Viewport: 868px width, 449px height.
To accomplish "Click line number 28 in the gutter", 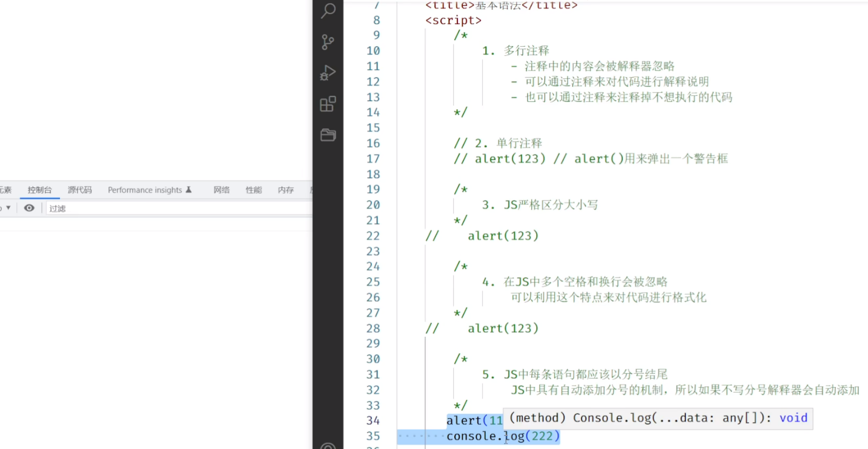I will [x=373, y=328].
